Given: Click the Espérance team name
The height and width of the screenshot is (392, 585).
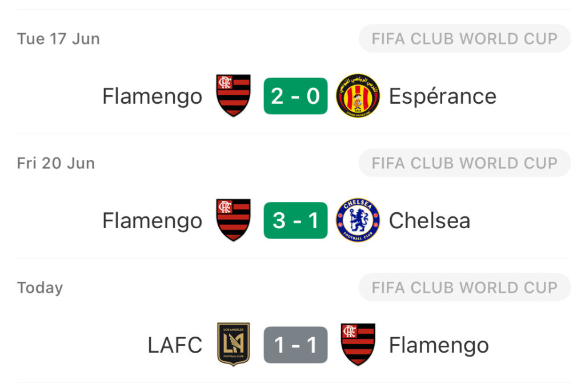Looking at the screenshot, I should (x=443, y=96).
